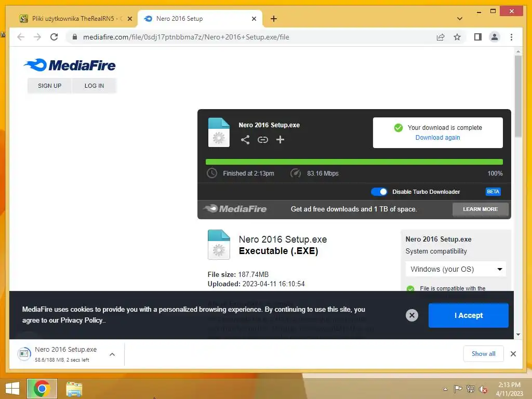Click the LOG IN button

click(94, 86)
